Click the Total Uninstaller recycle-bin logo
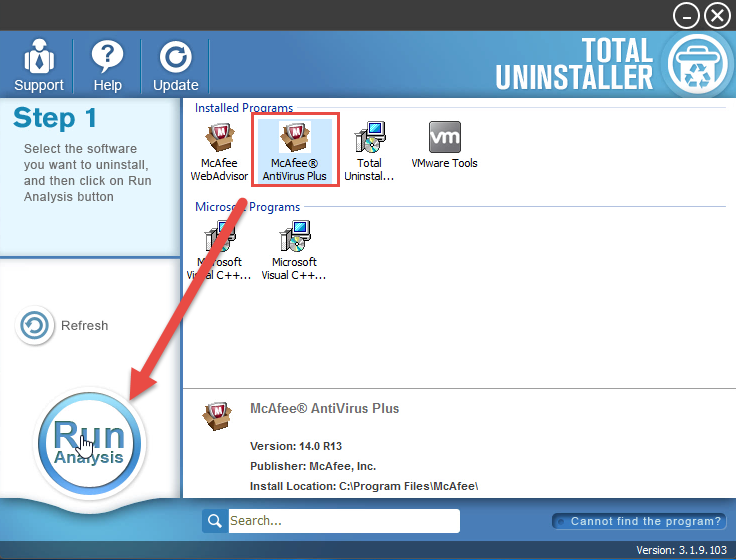Viewport: 736px width, 560px height. click(x=697, y=65)
